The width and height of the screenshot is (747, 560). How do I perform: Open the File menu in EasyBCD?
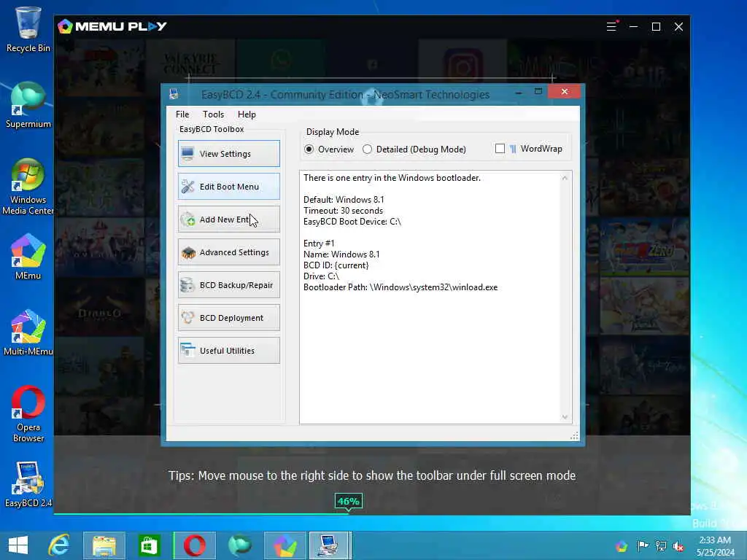(x=182, y=114)
